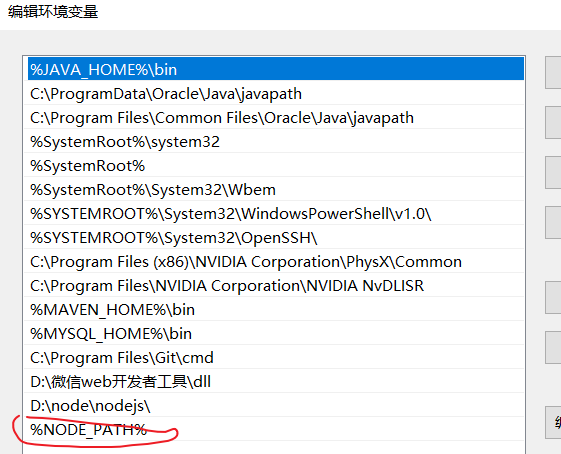The width and height of the screenshot is (561, 454).
Task: Click the empty row below %NODE_PATH%
Action: (275, 448)
